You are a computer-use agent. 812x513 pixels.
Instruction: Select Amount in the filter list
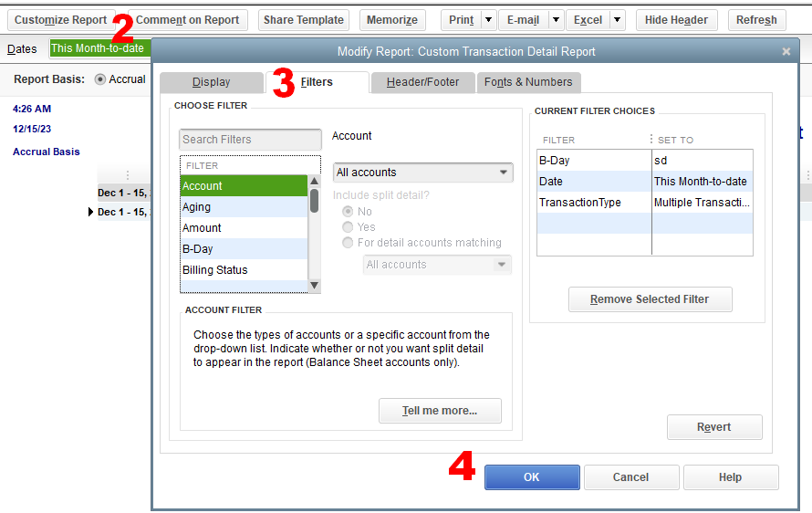click(244, 228)
